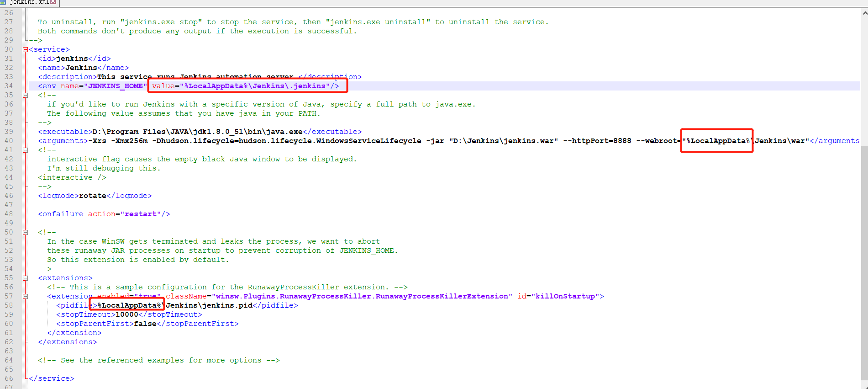This screenshot has width=868, height=389.
Task: Click the id value "jenkins" on line 31
Action: (72, 59)
